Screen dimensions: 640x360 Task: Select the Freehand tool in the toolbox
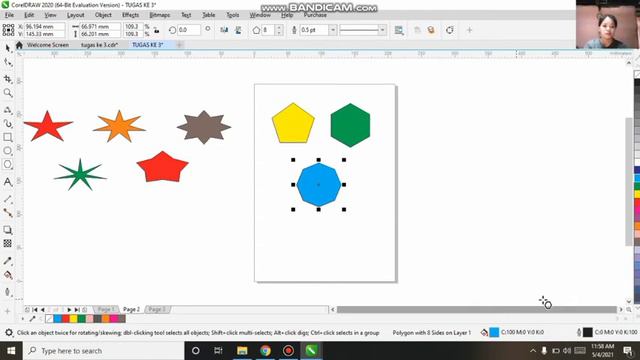8,110
